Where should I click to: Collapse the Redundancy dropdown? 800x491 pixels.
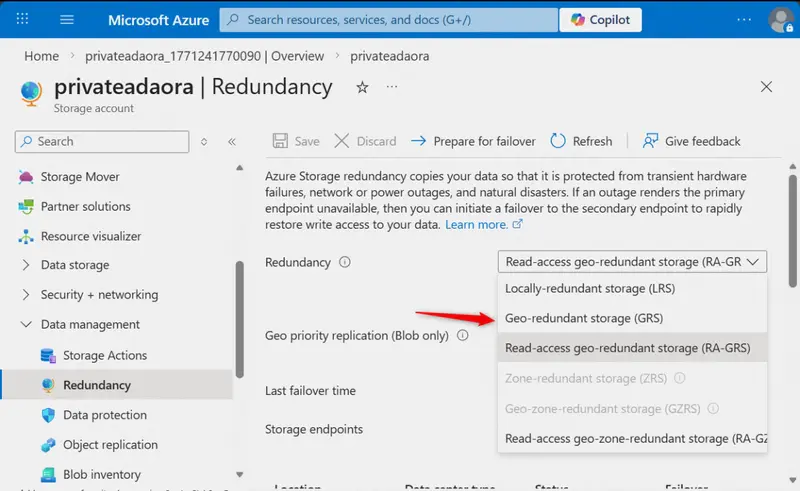point(632,262)
